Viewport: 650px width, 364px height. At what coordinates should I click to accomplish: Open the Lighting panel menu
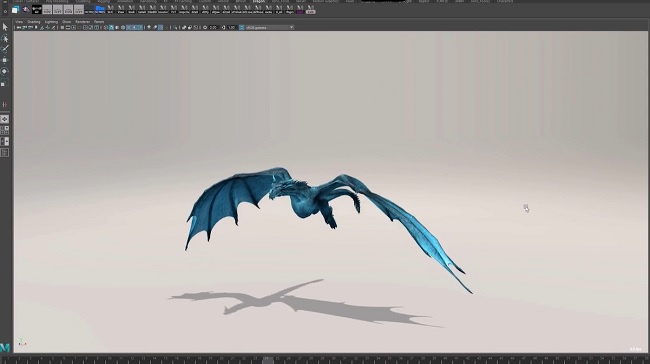(x=51, y=22)
